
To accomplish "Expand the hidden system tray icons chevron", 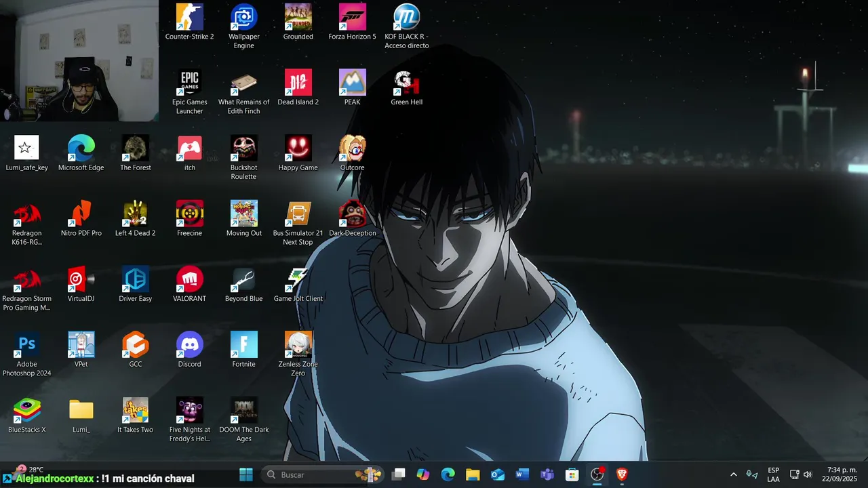I will (733, 474).
